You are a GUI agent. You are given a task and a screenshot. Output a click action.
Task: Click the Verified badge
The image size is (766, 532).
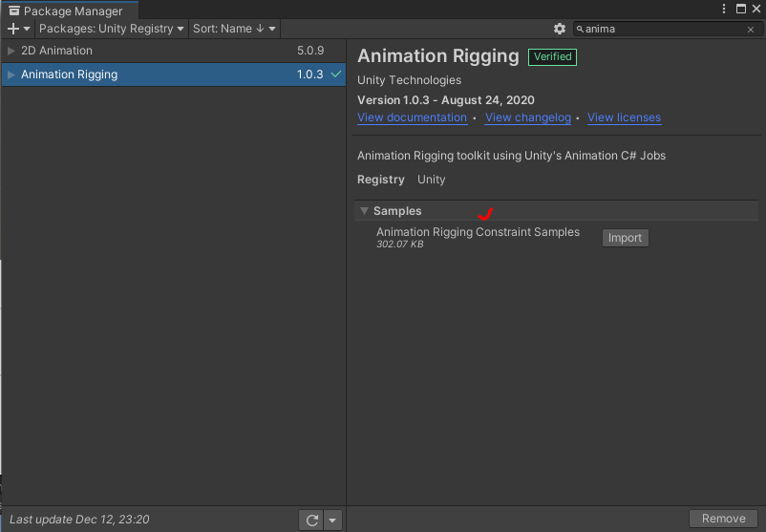[552, 56]
